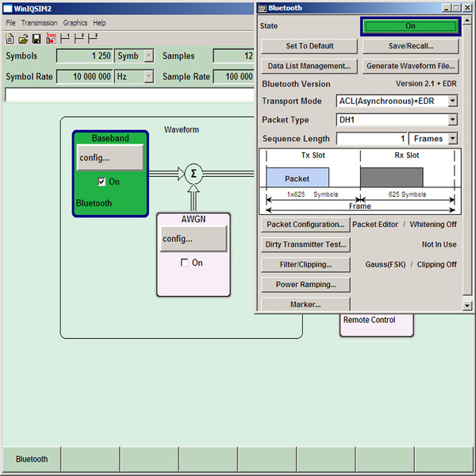Click the marker 2 toolbar icon

click(79, 38)
